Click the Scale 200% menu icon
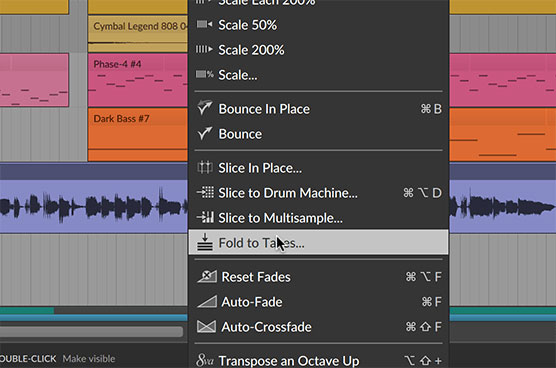556x368 pixels. [205, 49]
